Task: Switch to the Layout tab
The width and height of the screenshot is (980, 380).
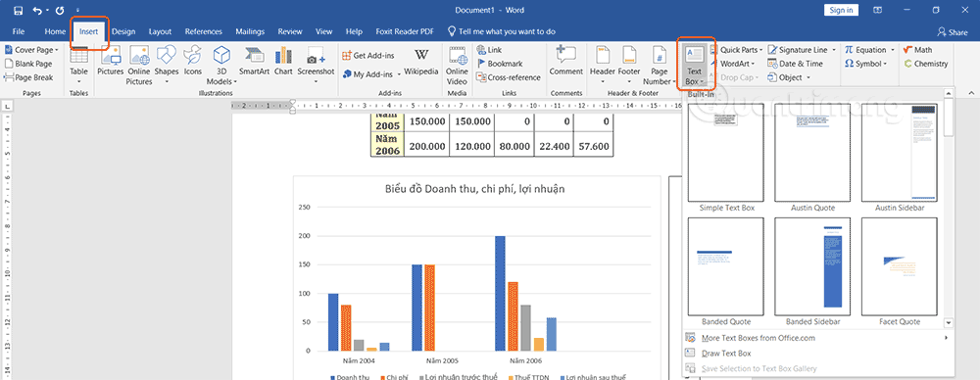Action: (x=160, y=31)
